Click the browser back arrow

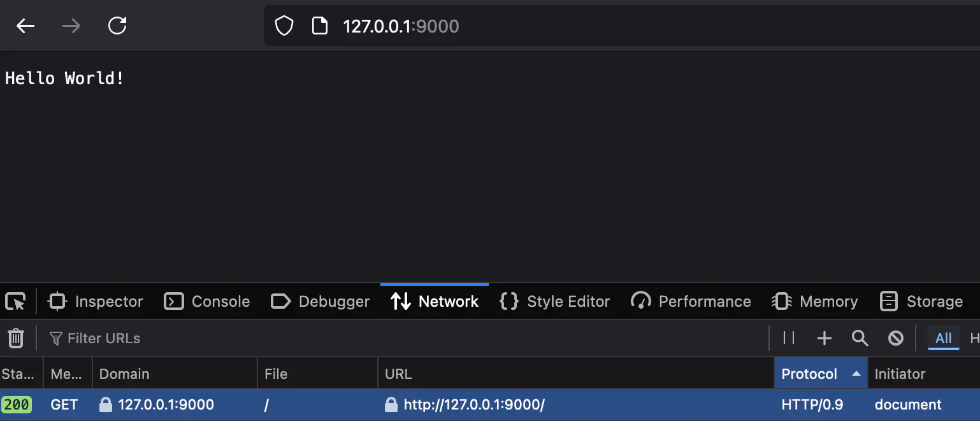point(25,26)
